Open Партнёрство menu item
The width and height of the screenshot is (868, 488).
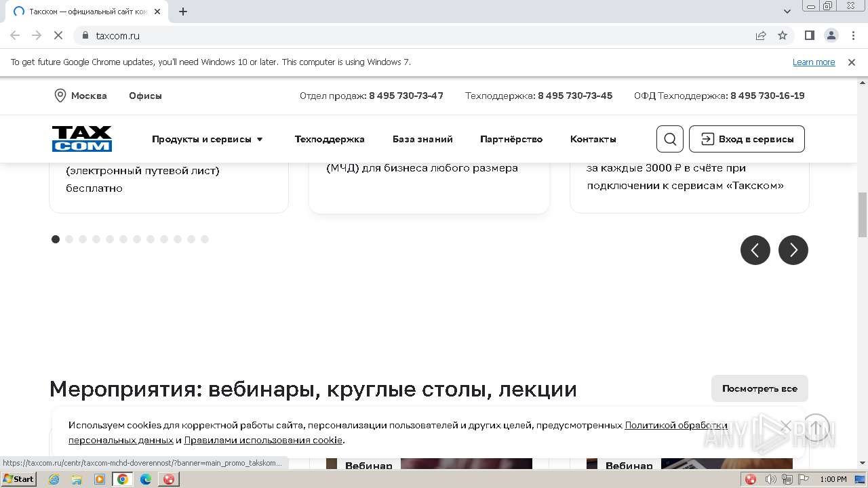coord(511,139)
